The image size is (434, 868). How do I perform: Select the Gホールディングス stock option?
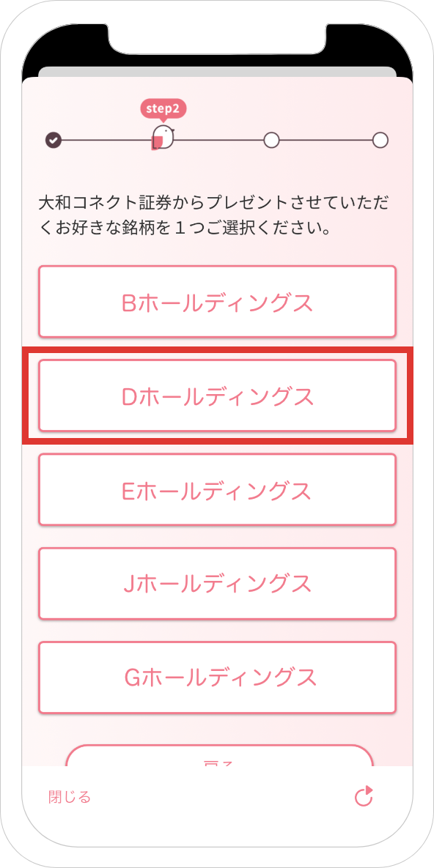217,678
